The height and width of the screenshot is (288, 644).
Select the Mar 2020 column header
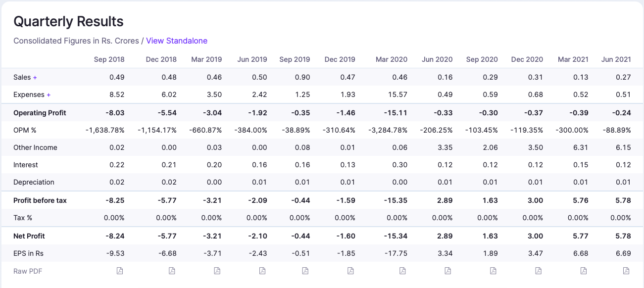(x=391, y=59)
